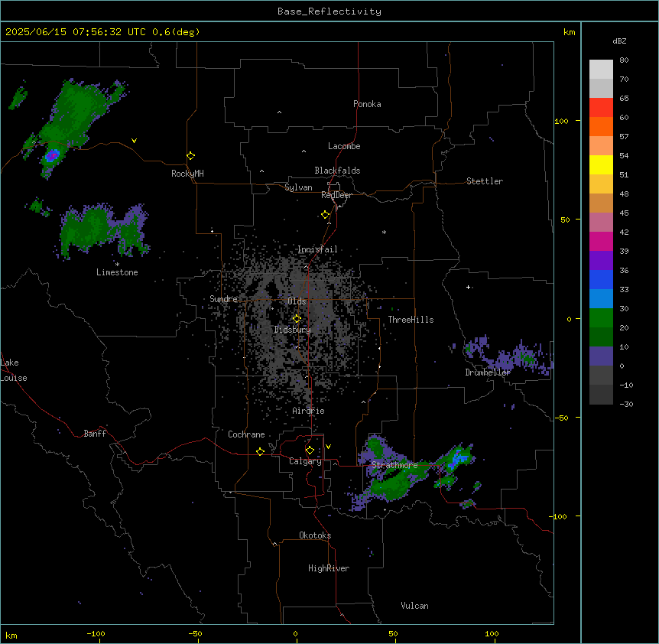Click the Didsbury label

coord(293,330)
